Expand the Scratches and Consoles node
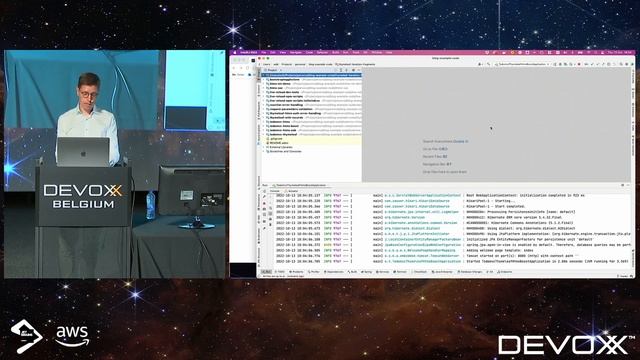This screenshot has height=360, width=640. (264, 151)
